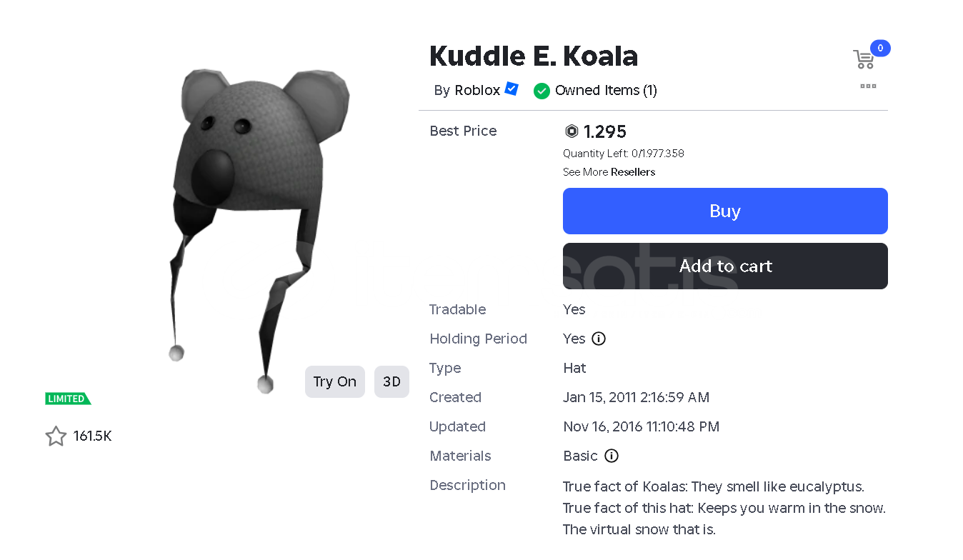The image size is (963, 560).
Task: Click the Holding Period info icon
Action: [599, 339]
